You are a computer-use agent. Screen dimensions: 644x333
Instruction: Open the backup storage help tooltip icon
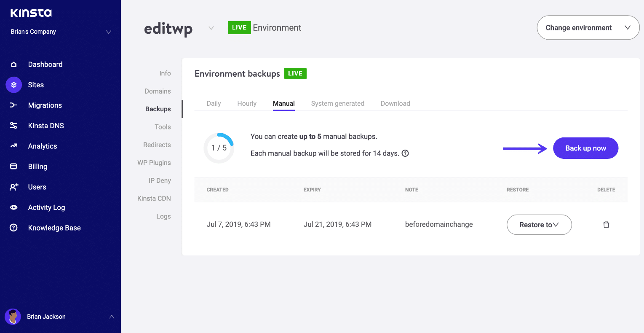(x=405, y=153)
